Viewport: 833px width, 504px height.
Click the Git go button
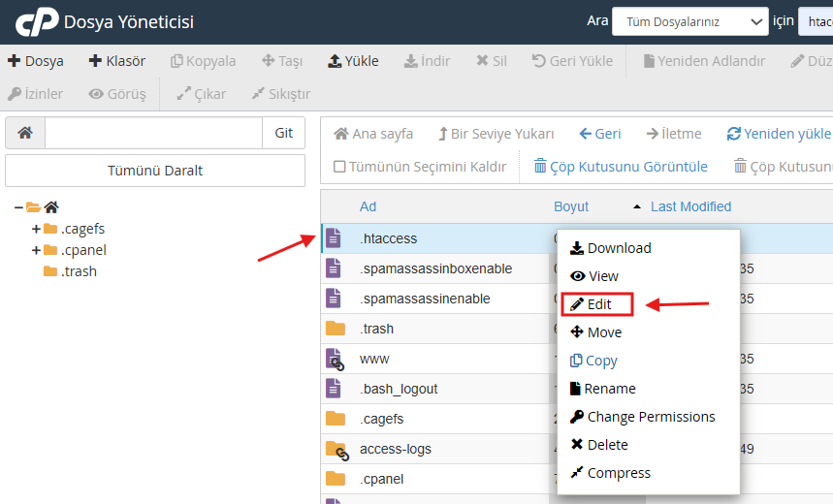pos(283,134)
